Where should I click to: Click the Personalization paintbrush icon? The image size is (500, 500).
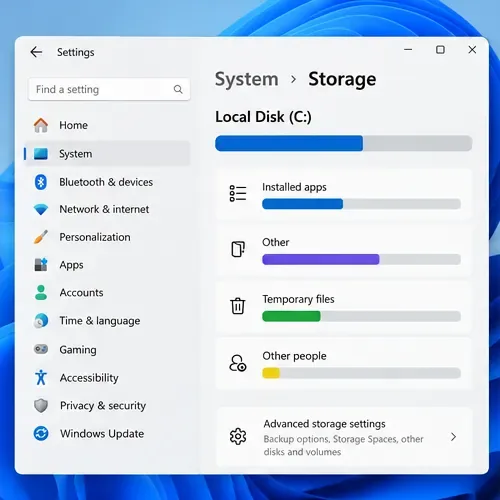(x=41, y=237)
